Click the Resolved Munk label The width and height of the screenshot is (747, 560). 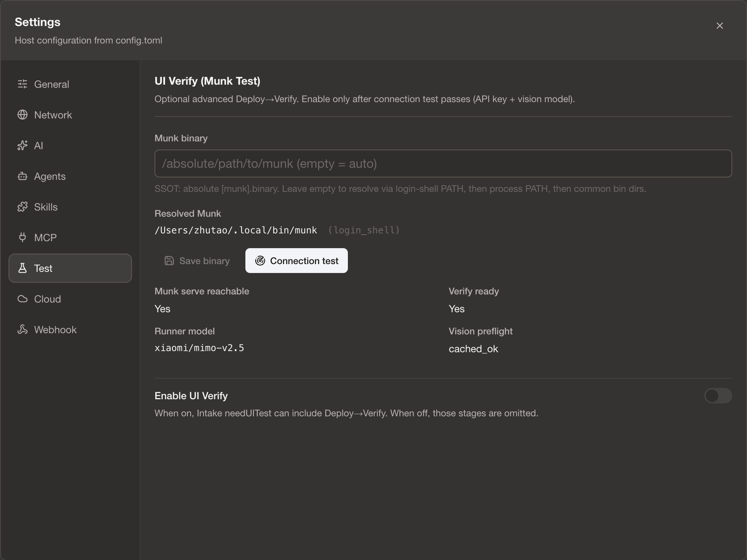click(x=188, y=214)
